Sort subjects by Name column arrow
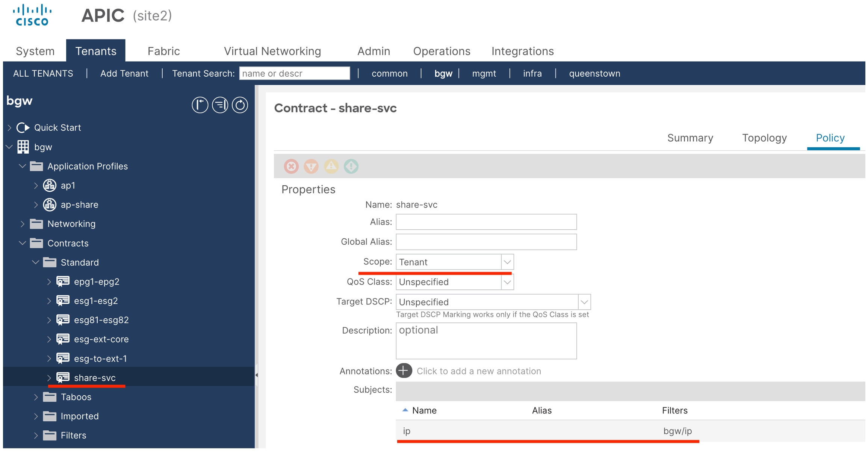This screenshot has width=868, height=454. click(405, 410)
